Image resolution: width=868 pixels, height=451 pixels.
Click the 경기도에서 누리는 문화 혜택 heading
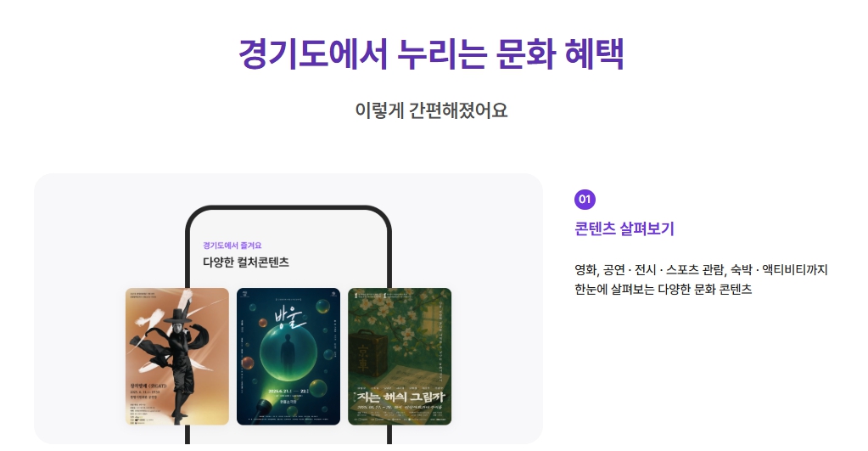(431, 54)
